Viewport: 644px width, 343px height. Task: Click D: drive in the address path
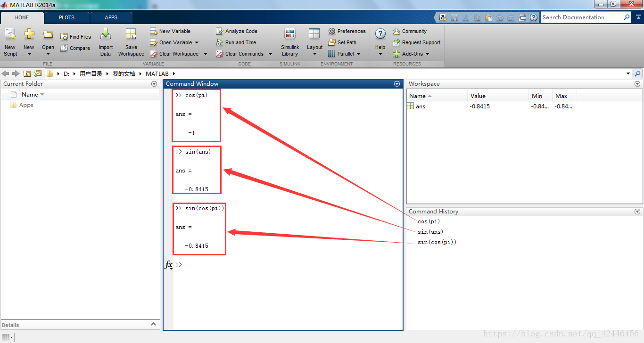66,73
